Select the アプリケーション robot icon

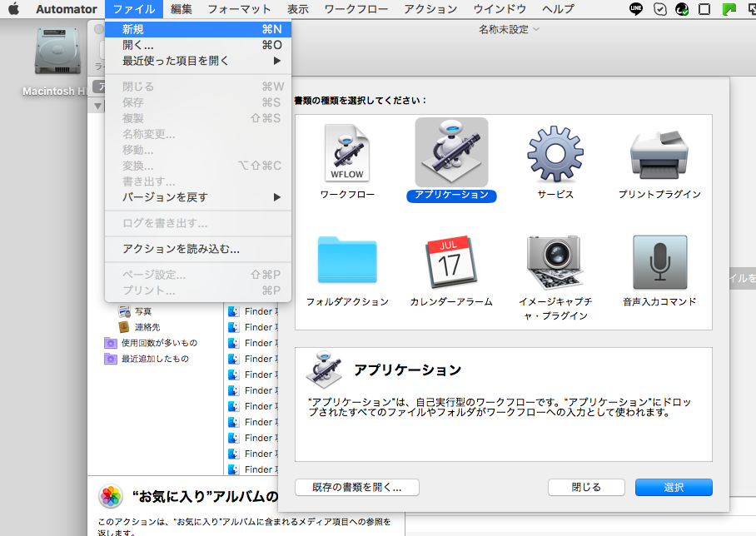tap(451, 152)
